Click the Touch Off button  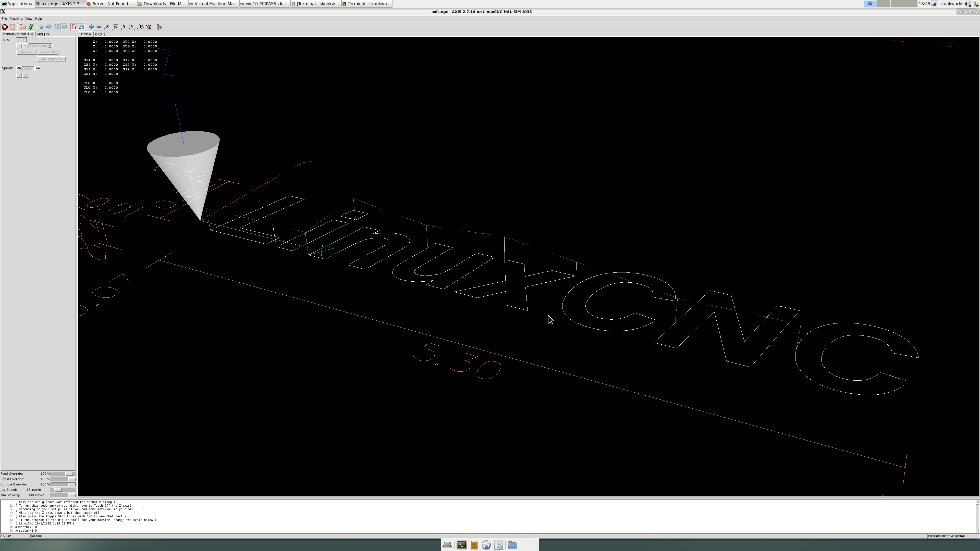48,52
